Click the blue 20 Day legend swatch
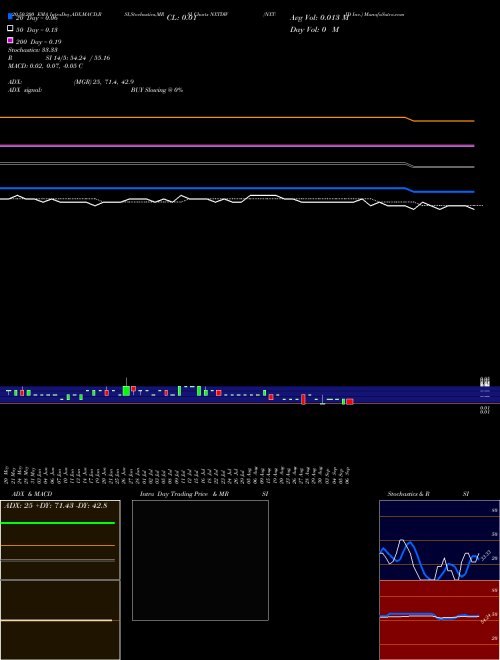 tap(11, 16)
